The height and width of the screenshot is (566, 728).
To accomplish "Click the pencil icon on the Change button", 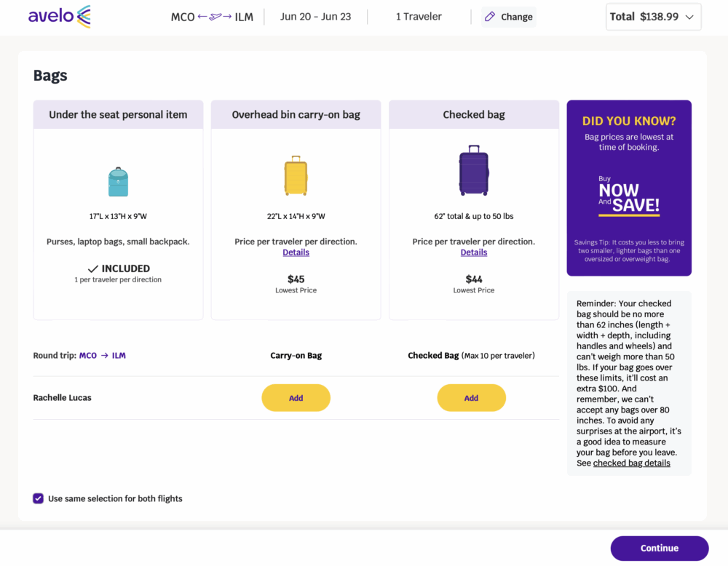I will pyautogui.click(x=489, y=16).
